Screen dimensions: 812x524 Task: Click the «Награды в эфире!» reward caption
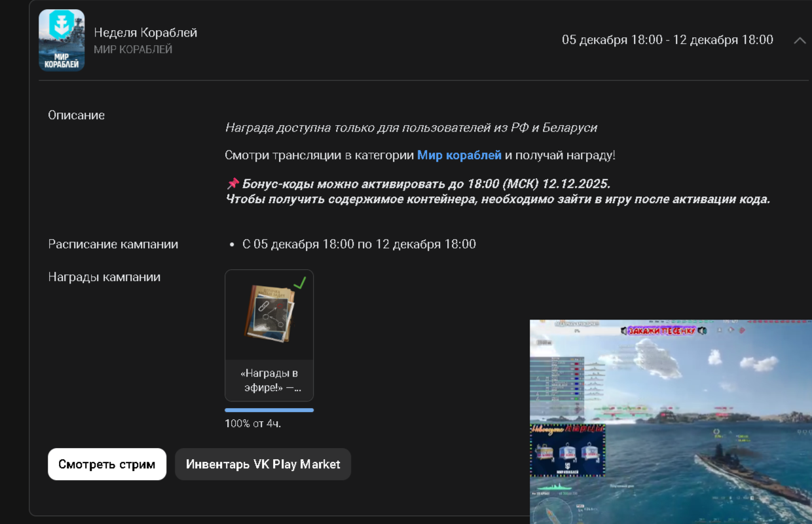(x=269, y=380)
